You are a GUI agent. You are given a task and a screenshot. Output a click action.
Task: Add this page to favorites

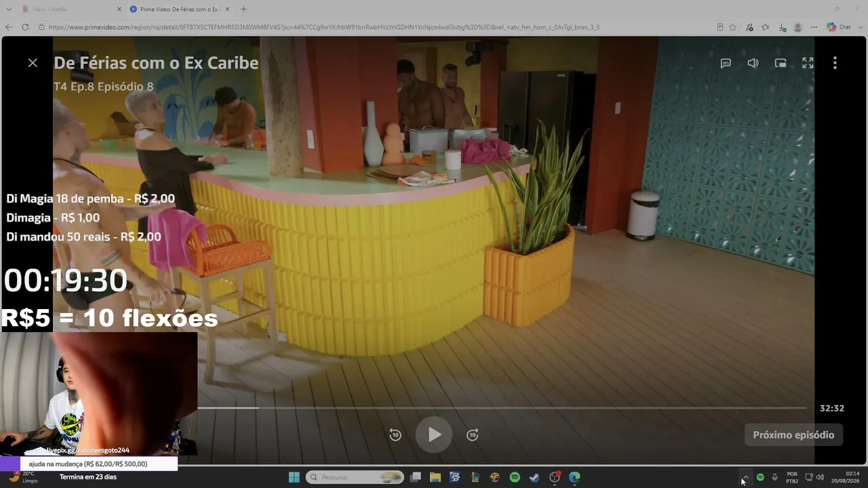[733, 27]
